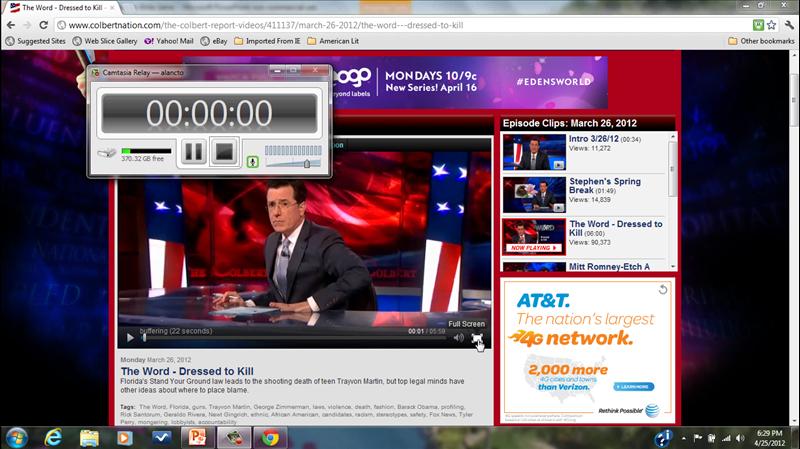Click the colbertnation.com address bar
This screenshot has width=800, height=449.
pos(401,25)
